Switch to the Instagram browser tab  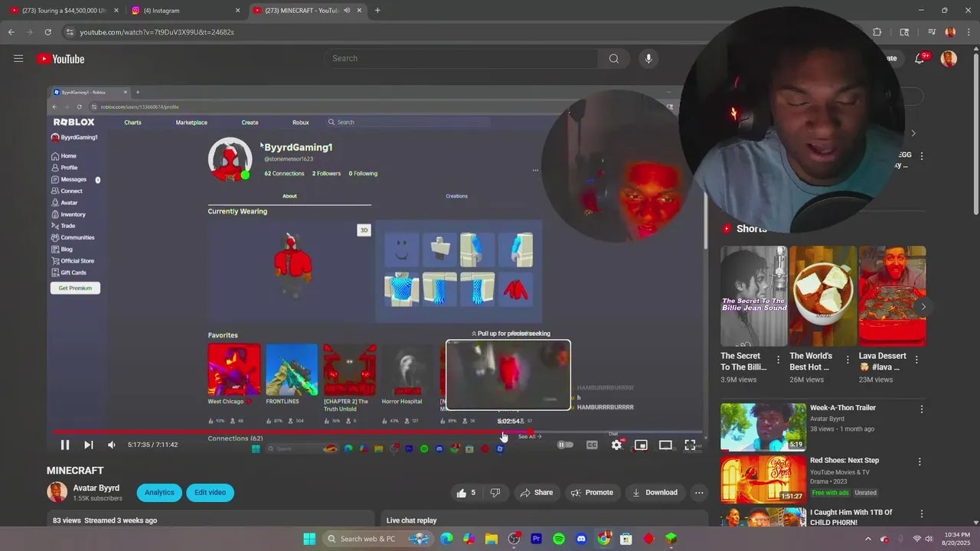185,11
